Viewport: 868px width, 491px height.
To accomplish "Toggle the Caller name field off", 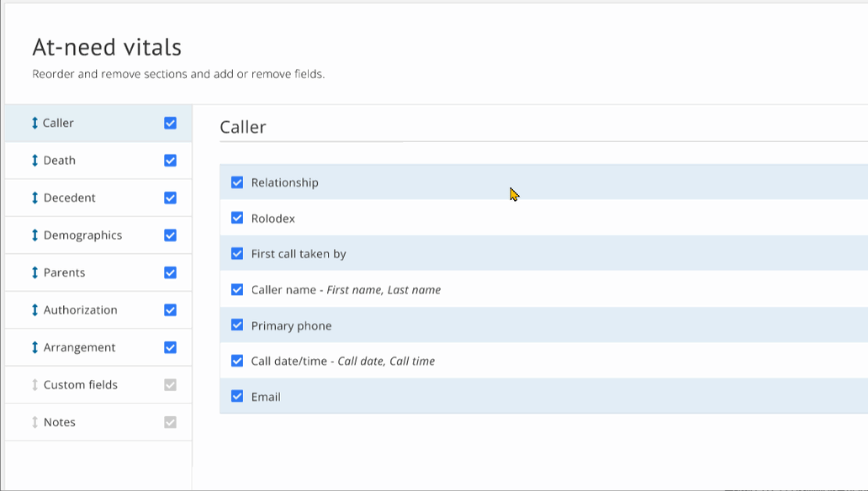I will (236, 289).
